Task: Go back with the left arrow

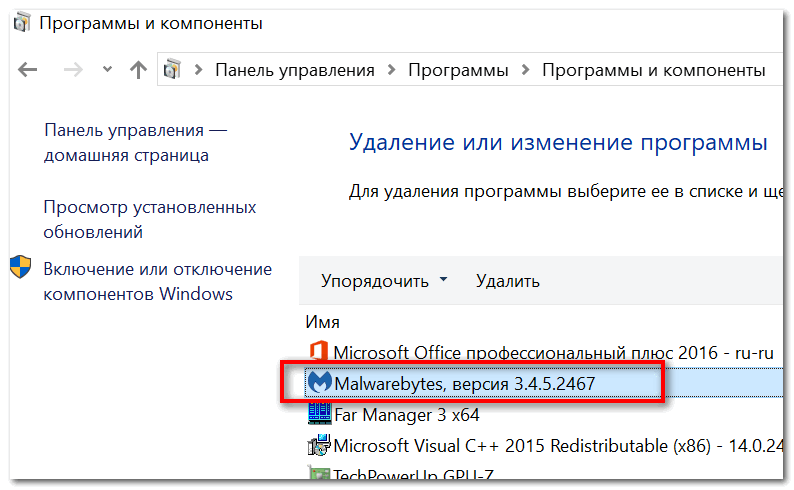Action: [27, 69]
